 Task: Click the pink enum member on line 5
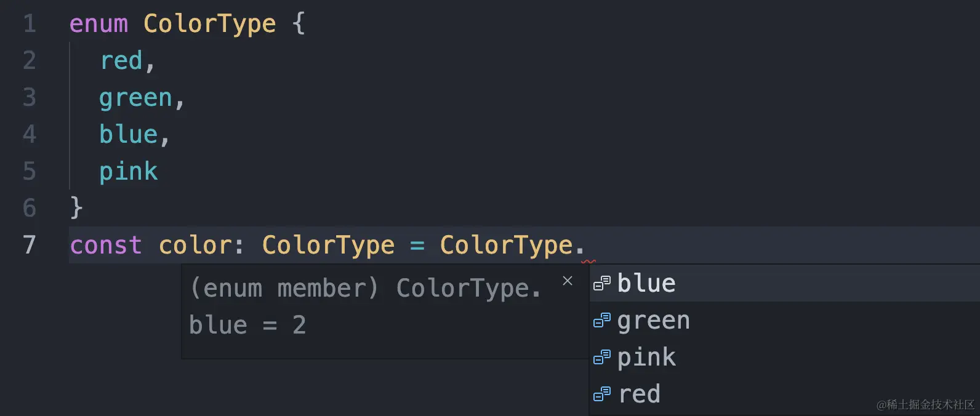[x=128, y=172]
